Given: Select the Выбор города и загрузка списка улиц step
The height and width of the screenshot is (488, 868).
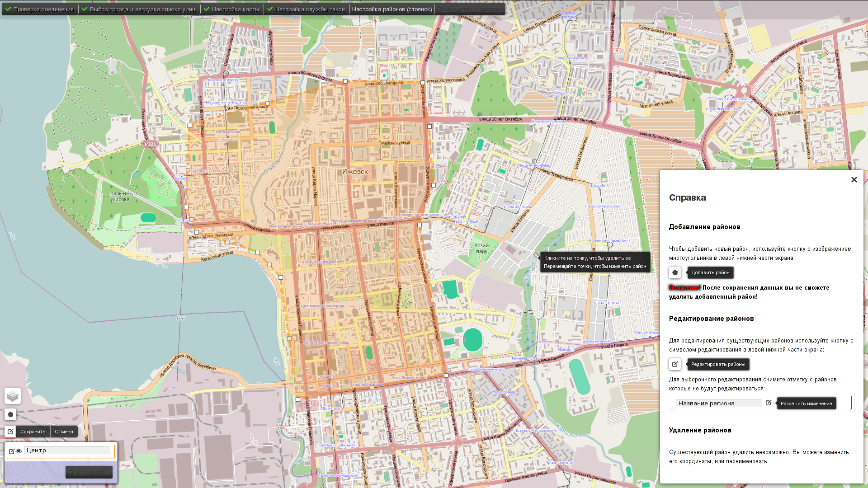Looking at the screenshot, I should point(139,9).
